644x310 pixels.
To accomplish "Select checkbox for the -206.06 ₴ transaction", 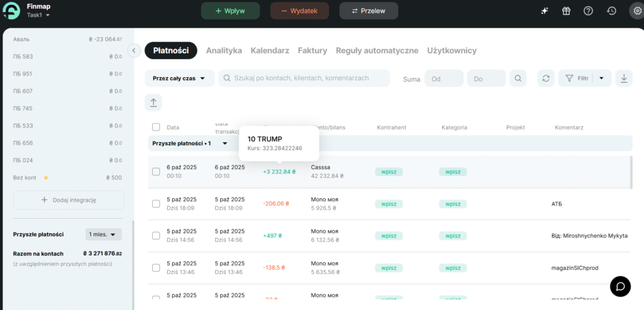I will (x=156, y=204).
